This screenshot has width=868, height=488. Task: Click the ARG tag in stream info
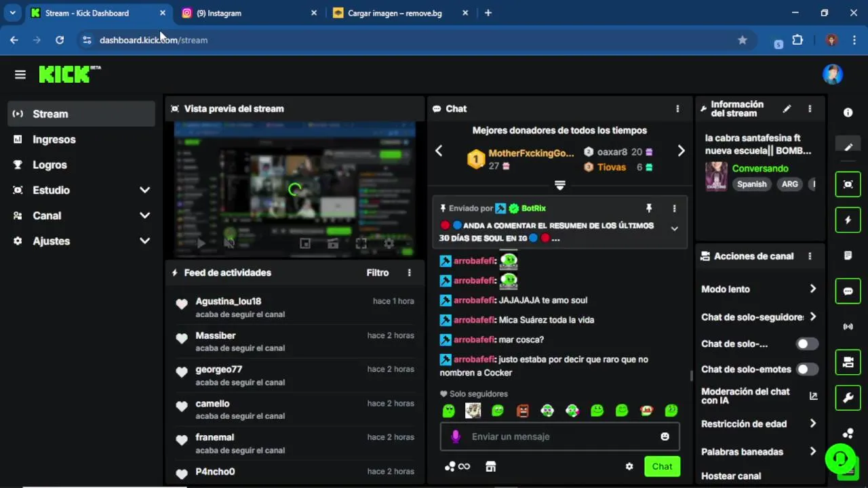coord(790,184)
